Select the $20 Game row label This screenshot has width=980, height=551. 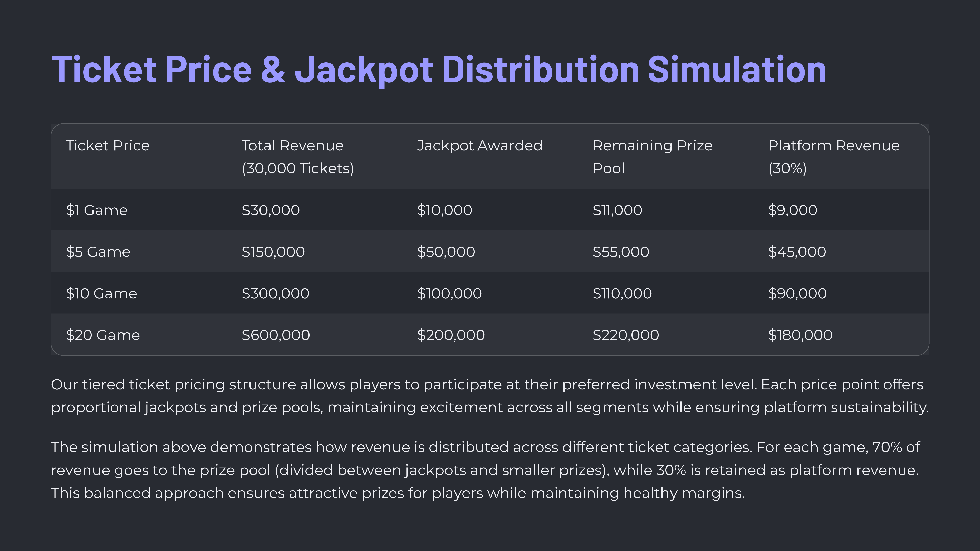[x=103, y=335]
